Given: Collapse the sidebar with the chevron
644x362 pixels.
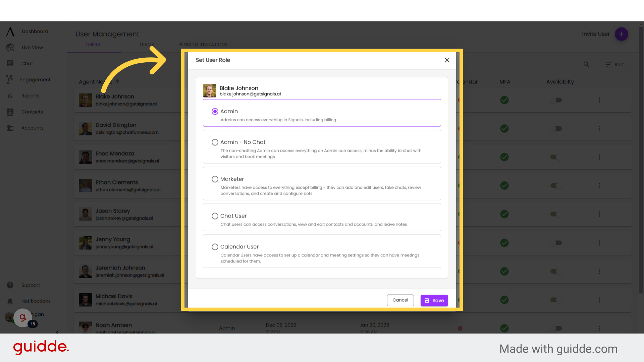Looking at the screenshot, I should pyautogui.click(x=57, y=332).
